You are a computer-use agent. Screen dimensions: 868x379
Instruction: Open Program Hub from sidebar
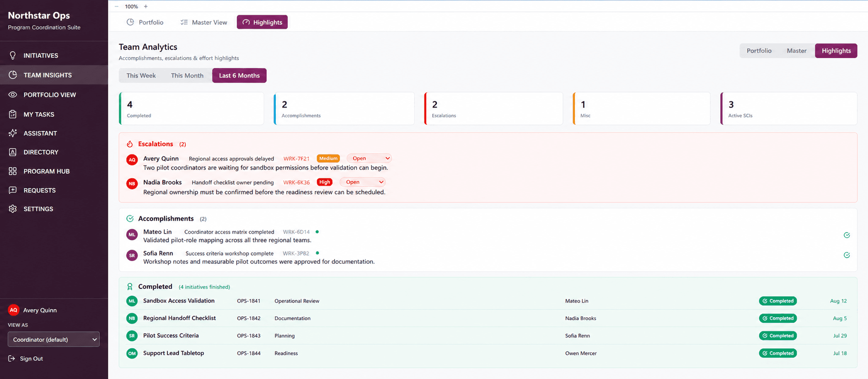(x=54, y=171)
